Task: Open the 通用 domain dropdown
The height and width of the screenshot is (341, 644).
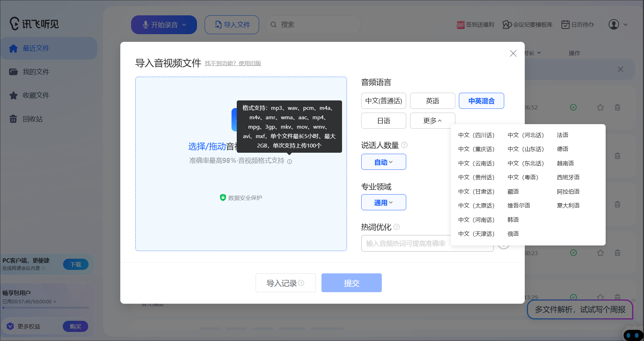Action: [x=384, y=202]
